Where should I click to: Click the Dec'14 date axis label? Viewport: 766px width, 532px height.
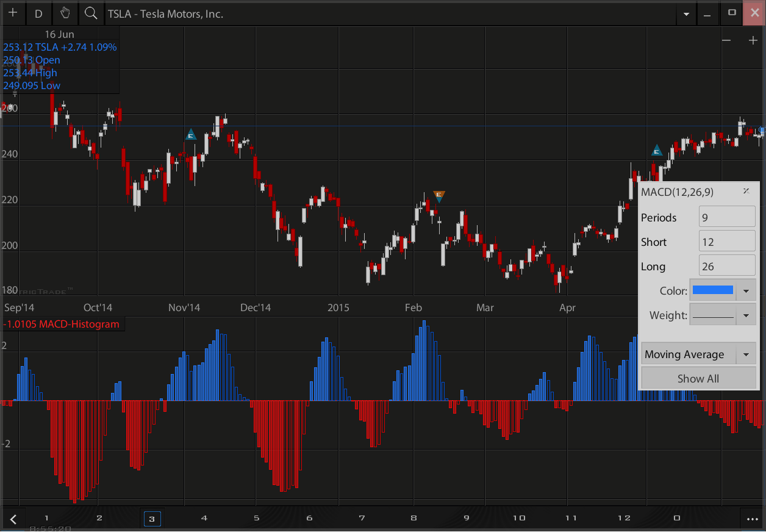[256, 307]
